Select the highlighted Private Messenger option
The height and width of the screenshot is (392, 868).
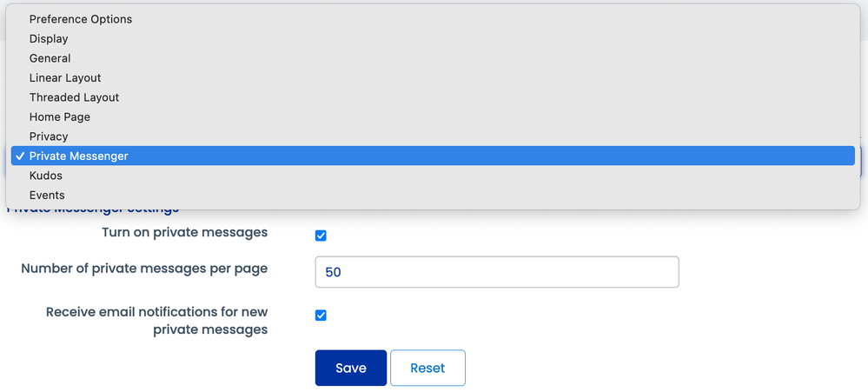[x=79, y=156]
